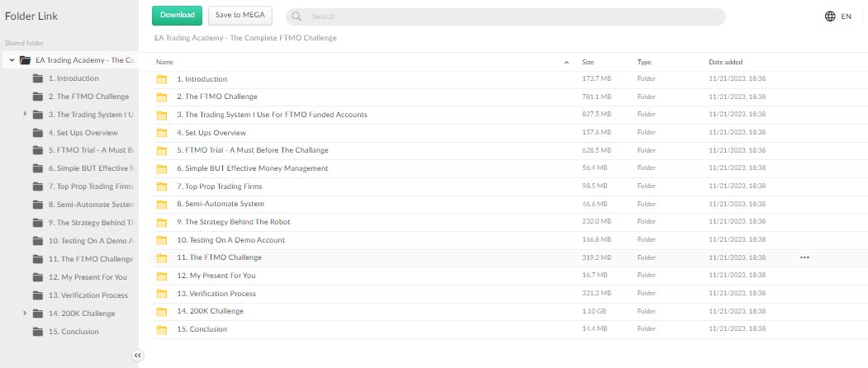The image size is (868, 368).
Task: Click the Save to MEGA button
Action: pos(240,16)
